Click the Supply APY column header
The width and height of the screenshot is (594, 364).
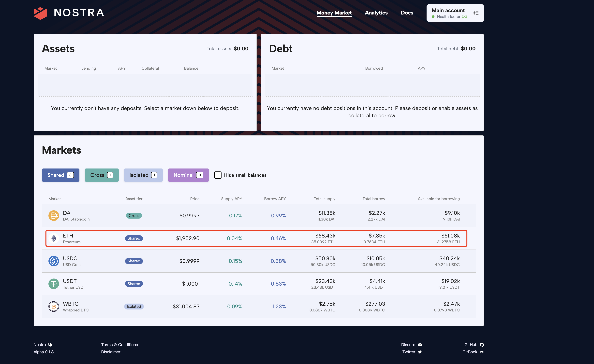(231, 199)
